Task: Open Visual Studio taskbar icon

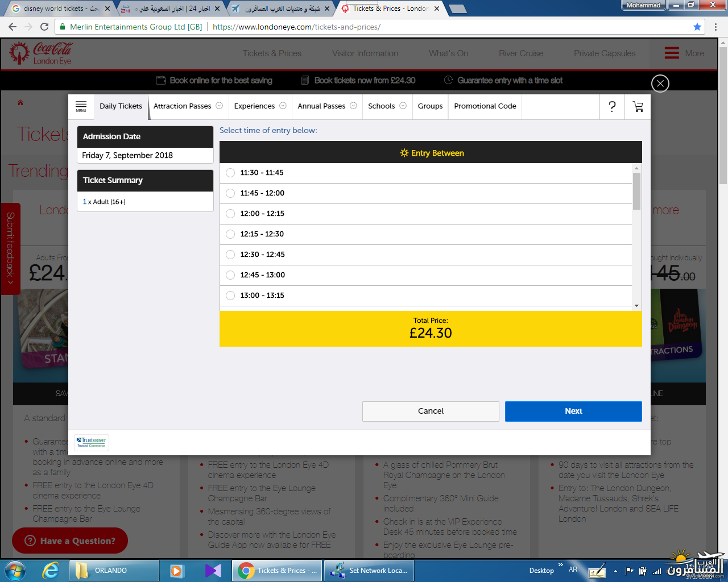Action: [x=213, y=570]
